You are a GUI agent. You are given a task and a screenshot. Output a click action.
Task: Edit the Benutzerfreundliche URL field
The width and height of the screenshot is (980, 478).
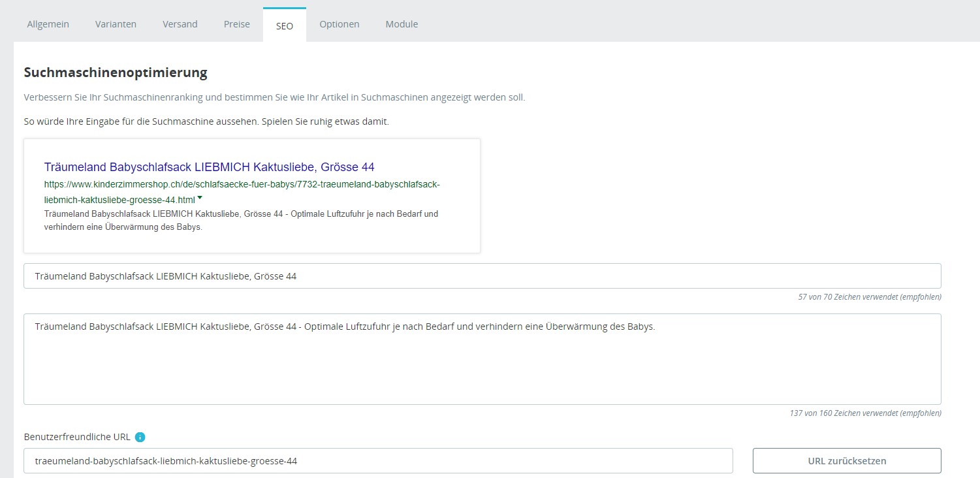click(x=378, y=460)
